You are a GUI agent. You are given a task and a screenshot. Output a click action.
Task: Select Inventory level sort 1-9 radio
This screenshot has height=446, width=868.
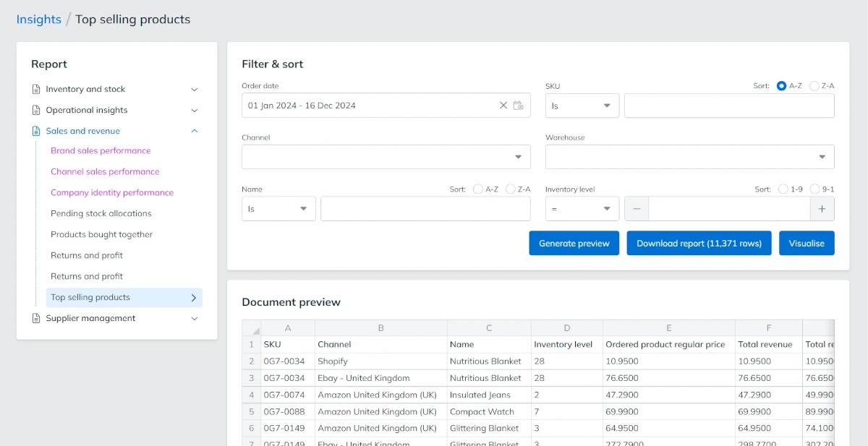783,189
